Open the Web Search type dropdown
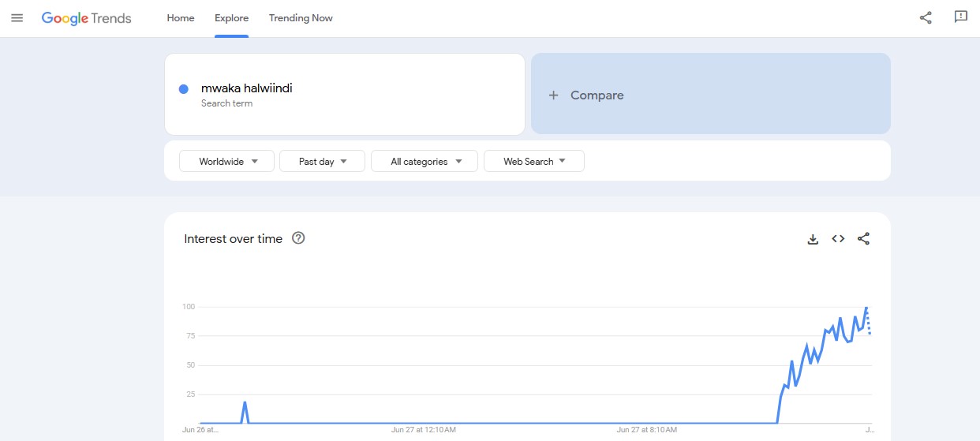980x441 pixels. tap(533, 162)
